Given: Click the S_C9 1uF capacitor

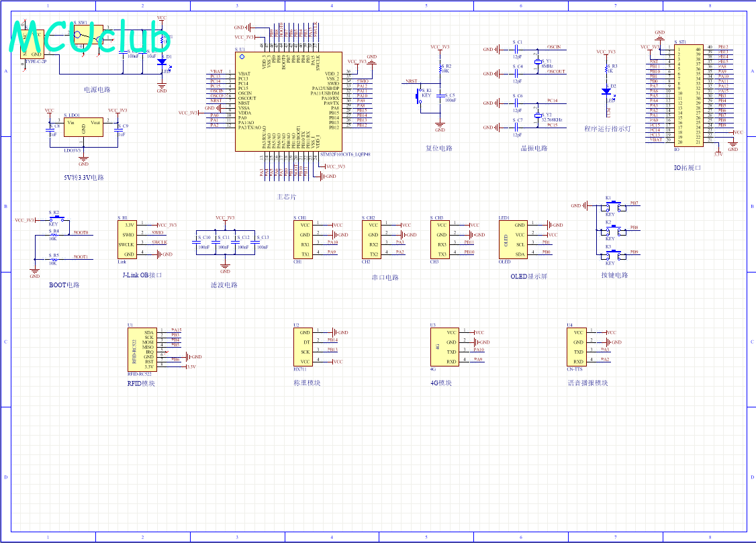Looking at the screenshot, I should pyautogui.click(x=118, y=130).
